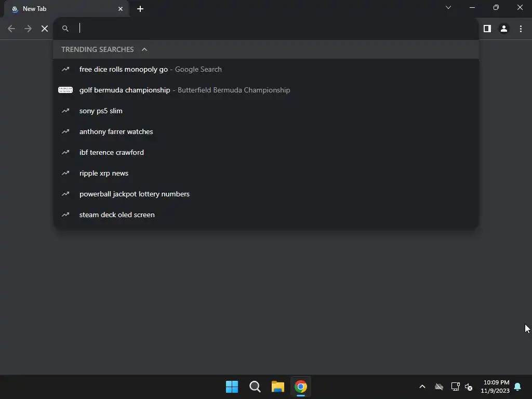Open File Explorer from the taskbar
This screenshot has width=532, height=399.
(x=278, y=387)
